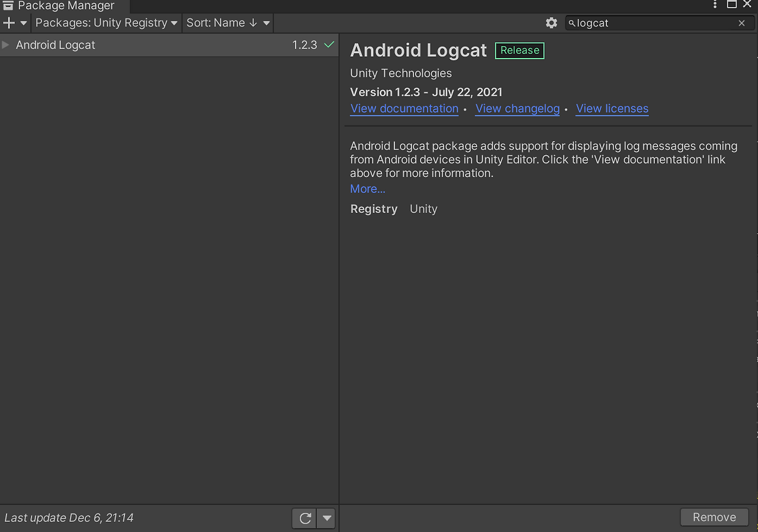Click the Release tag label
The image size is (758, 532).
[520, 51]
